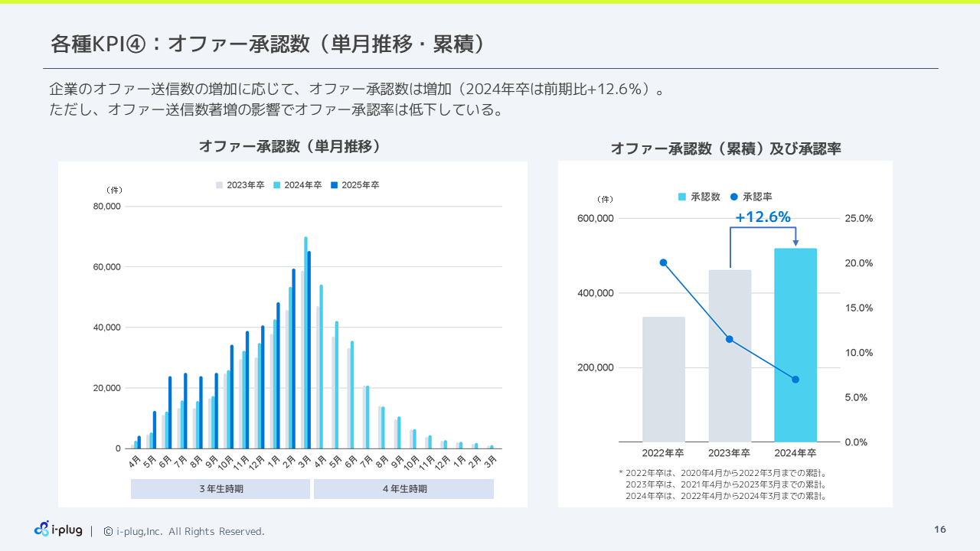Click the オファー承認数（累積）及び承認率 chart title
Image resolution: width=980 pixels, height=551 pixels.
[725, 149]
